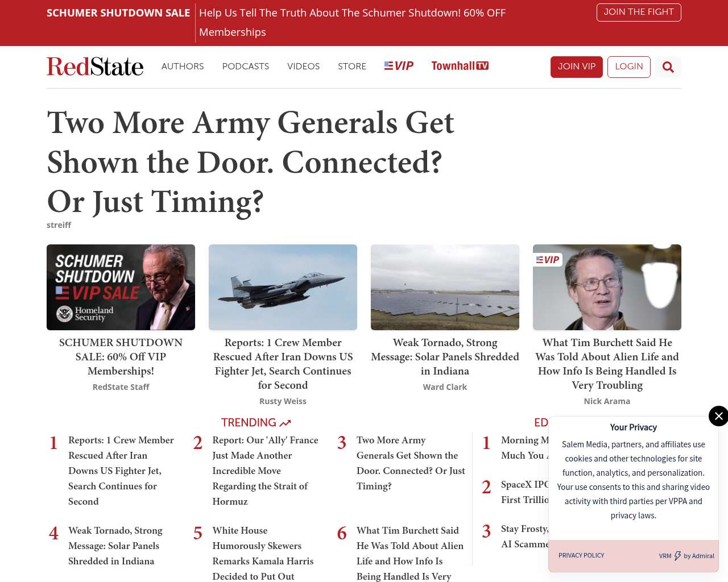
Task: Open trending item 3 about Army generals
Action: (411, 463)
